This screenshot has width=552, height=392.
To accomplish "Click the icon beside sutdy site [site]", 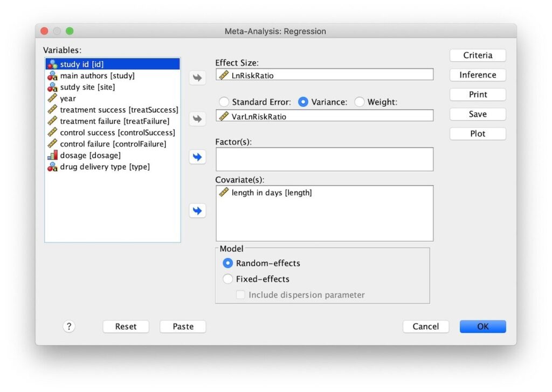I will [x=52, y=87].
